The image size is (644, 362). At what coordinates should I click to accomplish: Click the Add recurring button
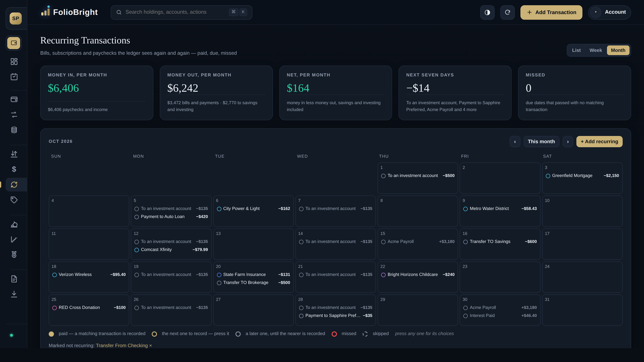point(599,142)
